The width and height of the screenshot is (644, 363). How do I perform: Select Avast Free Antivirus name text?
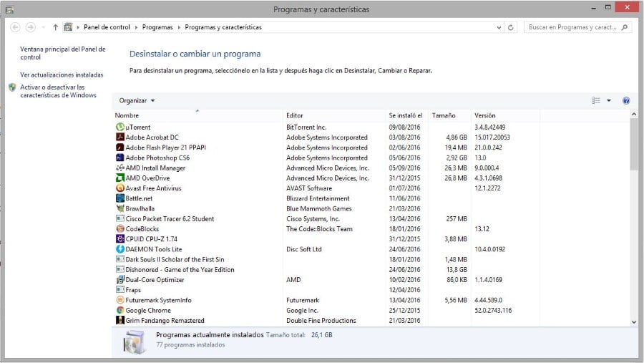point(153,188)
